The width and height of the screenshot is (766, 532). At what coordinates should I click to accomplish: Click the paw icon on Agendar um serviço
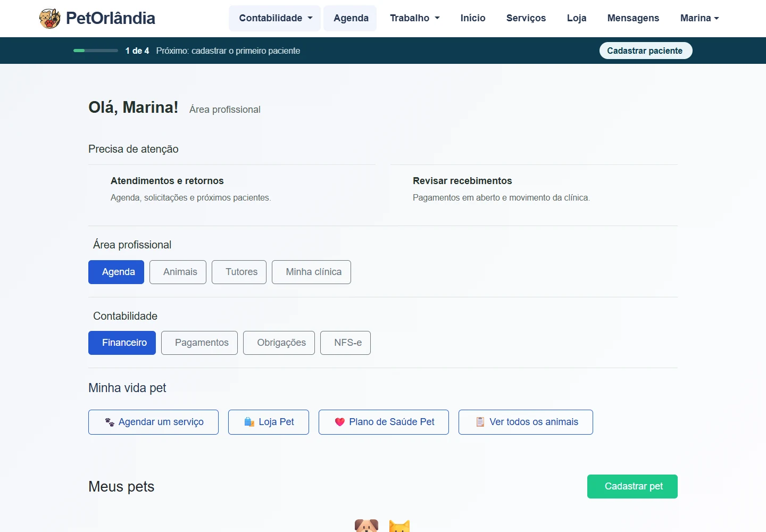110,422
